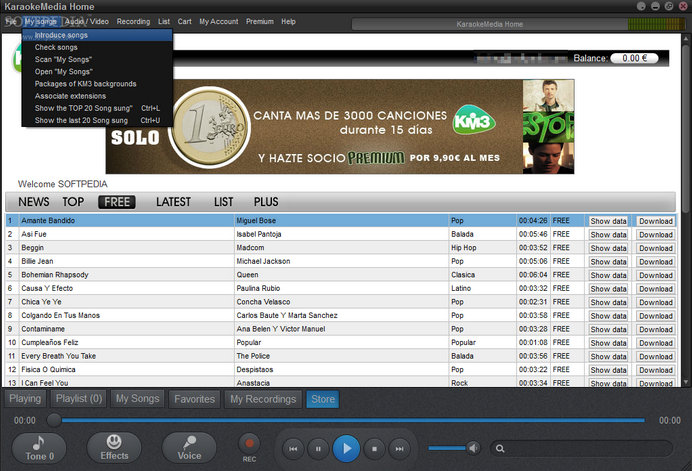Select Scan "My Songs" entry
Viewport: 692px width, 471px height.
(x=97, y=59)
